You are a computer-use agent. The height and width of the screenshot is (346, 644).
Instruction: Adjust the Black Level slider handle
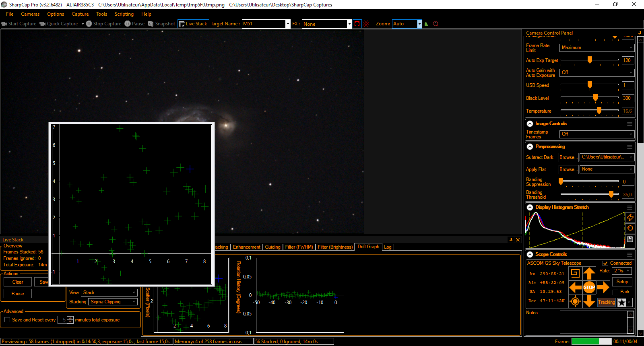pos(595,98)
